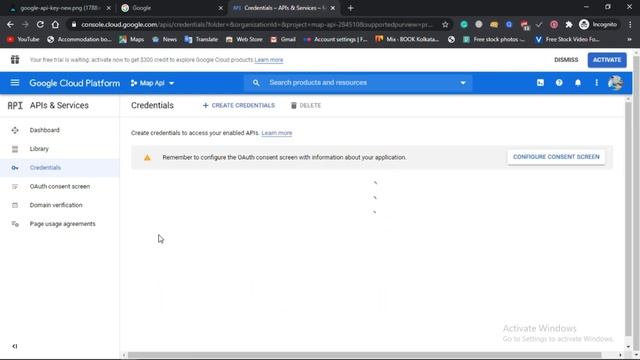Open the Translate bookmark
This screenshot has width=640, height=360.
[201, 40]
